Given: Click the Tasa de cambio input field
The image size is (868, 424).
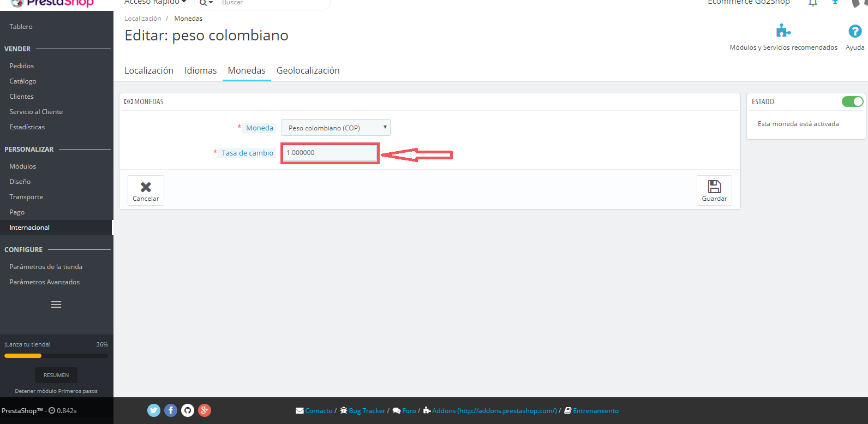Looking at the screenshot, I should (x=330, y=153).
